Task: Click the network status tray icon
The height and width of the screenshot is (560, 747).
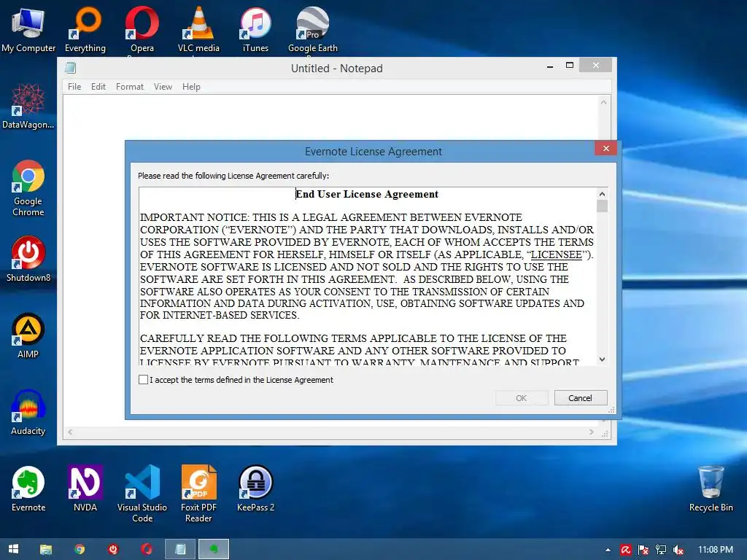Action: point(661,550)
